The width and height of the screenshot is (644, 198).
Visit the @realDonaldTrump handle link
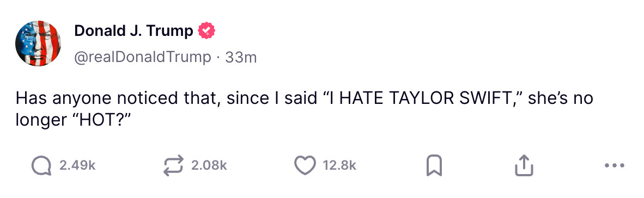click(142, 58)
